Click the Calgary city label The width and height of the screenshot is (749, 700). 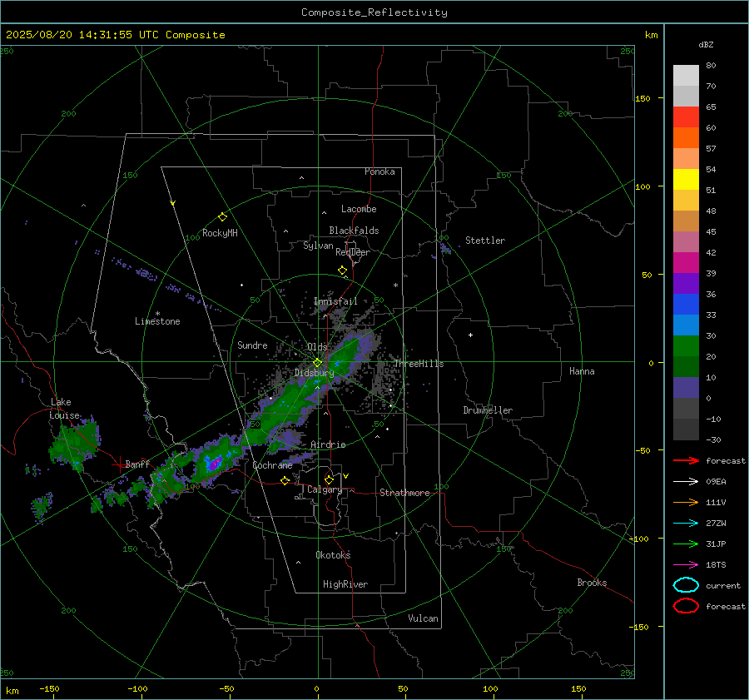coord(325,489)
